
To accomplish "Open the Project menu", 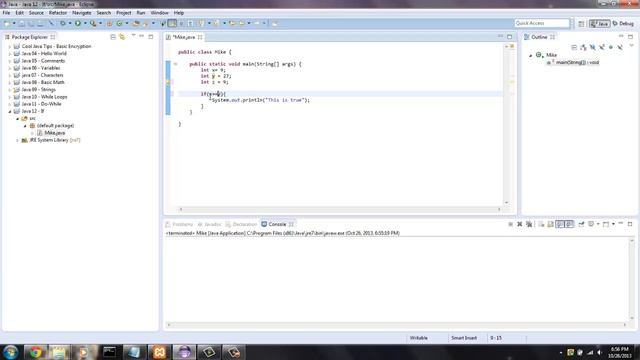I will [124, 13].
